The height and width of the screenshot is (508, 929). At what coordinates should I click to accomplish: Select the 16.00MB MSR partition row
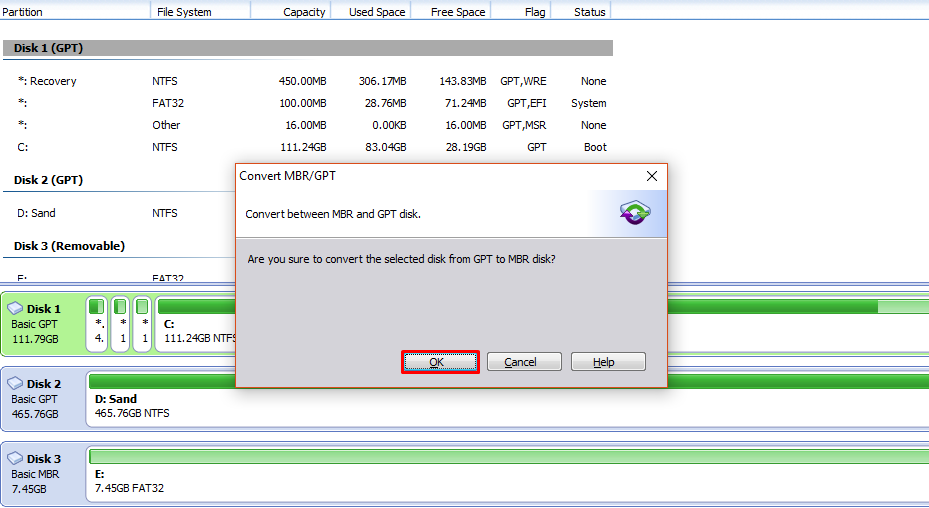click(307, 125)
